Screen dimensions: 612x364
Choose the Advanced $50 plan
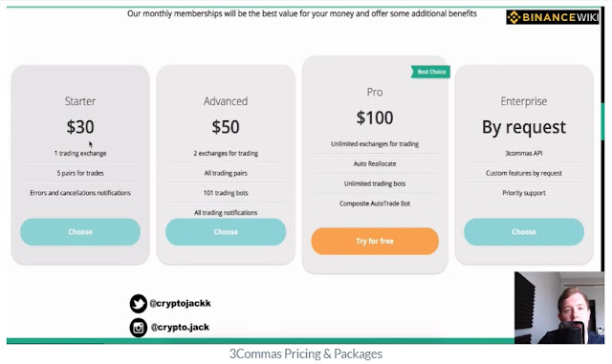click(x=226, y=232)
